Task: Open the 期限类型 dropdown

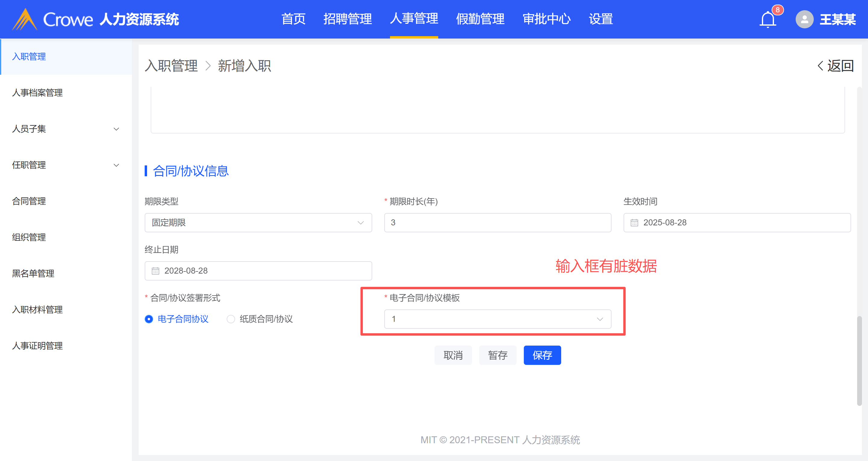Action: (x=258, y=223)
